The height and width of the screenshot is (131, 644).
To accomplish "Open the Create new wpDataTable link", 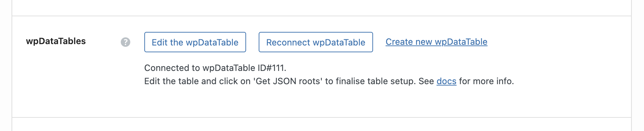I will tap(436, 42).
